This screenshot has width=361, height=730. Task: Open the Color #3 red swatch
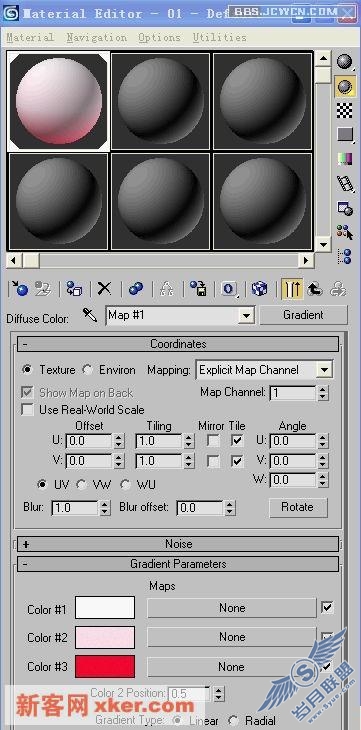click(105, 666)
